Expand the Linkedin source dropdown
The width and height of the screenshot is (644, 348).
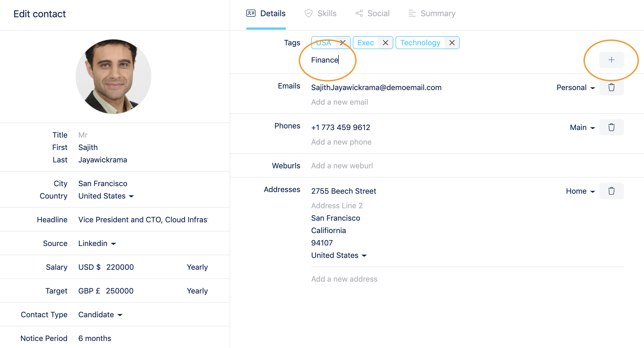(x=97, y=244)
